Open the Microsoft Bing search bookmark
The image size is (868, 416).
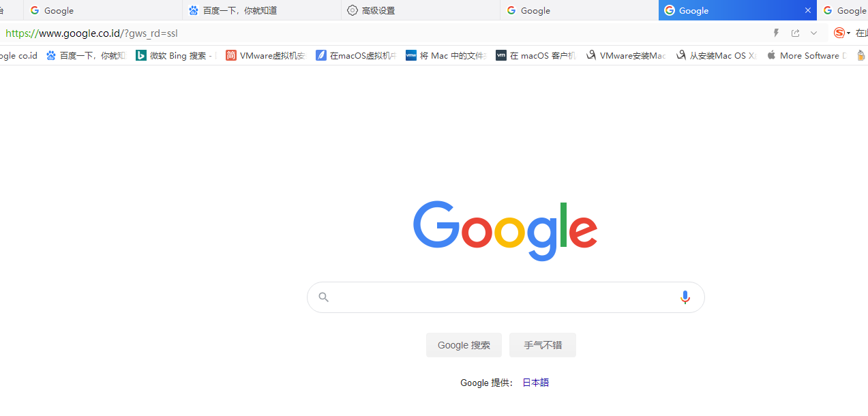175,56
